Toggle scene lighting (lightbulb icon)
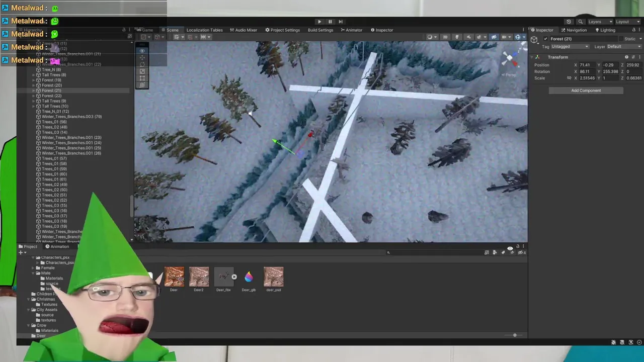This screenshot has height=362, width=644. tap(457, 37)
